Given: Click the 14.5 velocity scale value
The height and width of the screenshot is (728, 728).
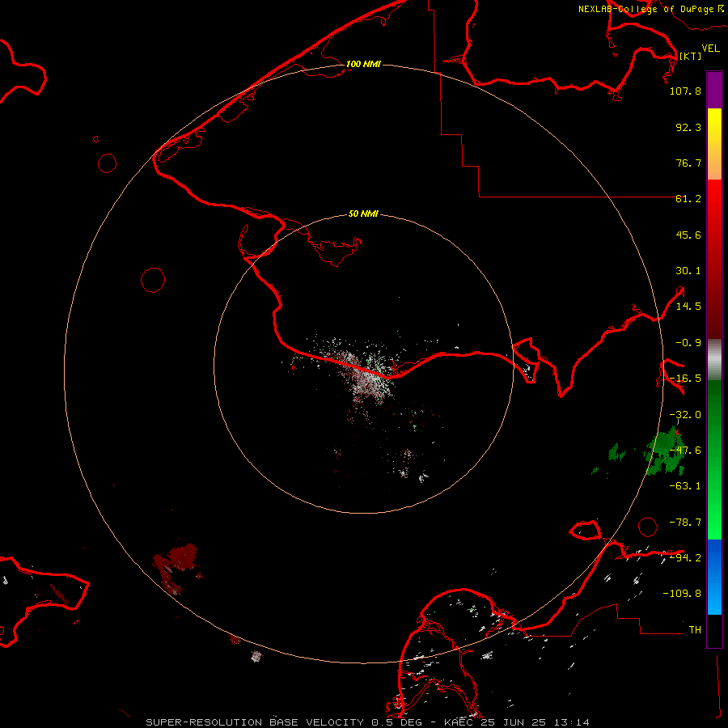Looking at the screenshot, I should (688, 307).
